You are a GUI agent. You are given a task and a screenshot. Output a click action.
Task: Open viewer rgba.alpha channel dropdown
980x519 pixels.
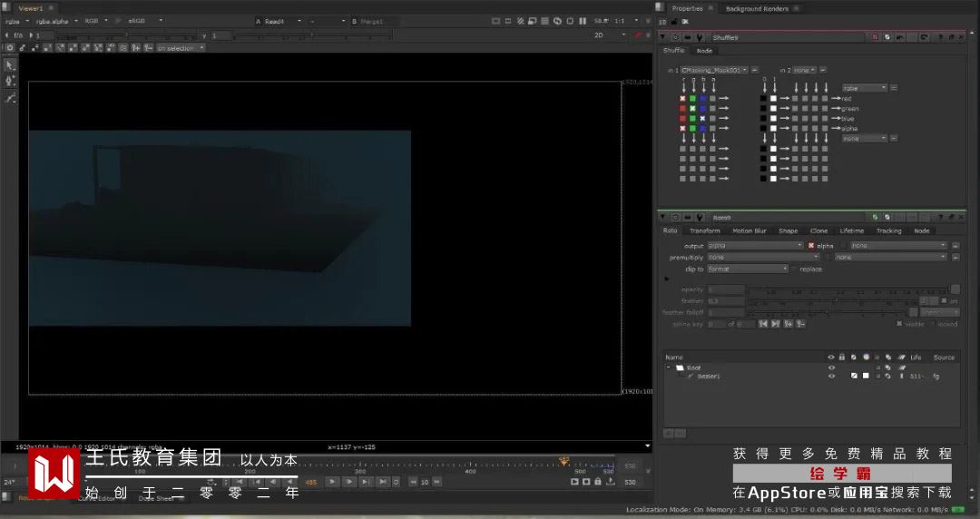(57, 21)
